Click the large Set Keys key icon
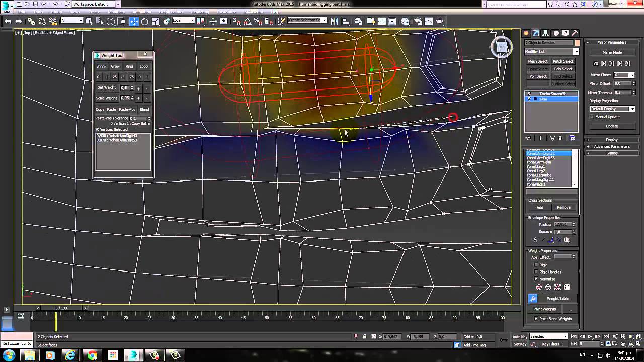Viewport: 644px width, 362px height. click(x=504, y=340)
